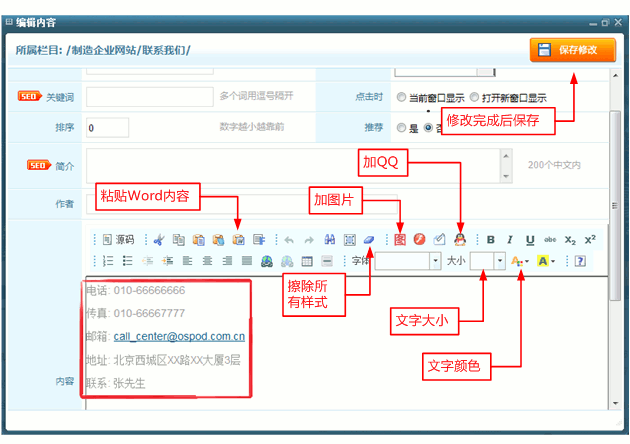
Task: Select 当前窗口显示 radio option
Action: [x=401, y=98]
